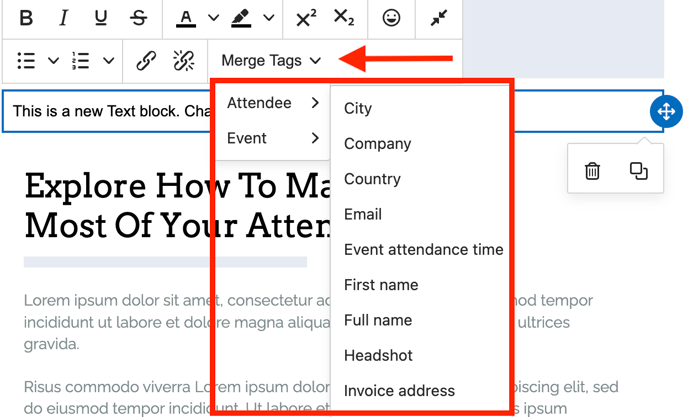
Task: Open the font color picker arrow
Action: 213,18
